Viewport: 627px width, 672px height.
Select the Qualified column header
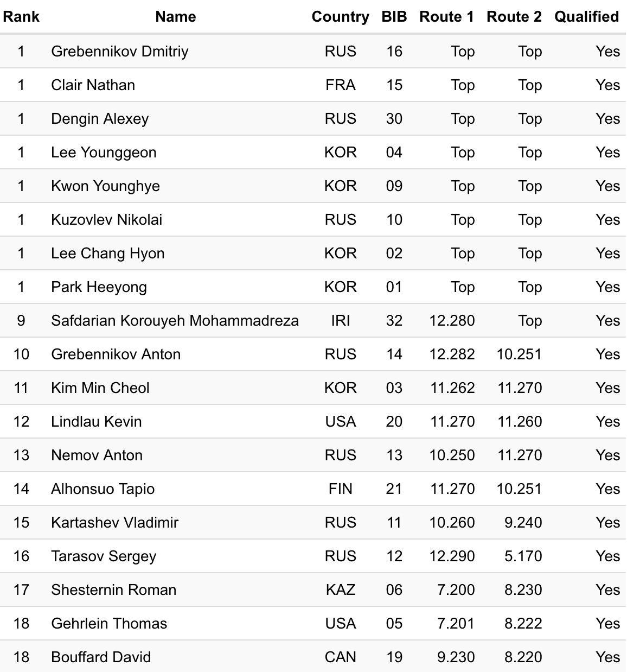click(586, 17)
